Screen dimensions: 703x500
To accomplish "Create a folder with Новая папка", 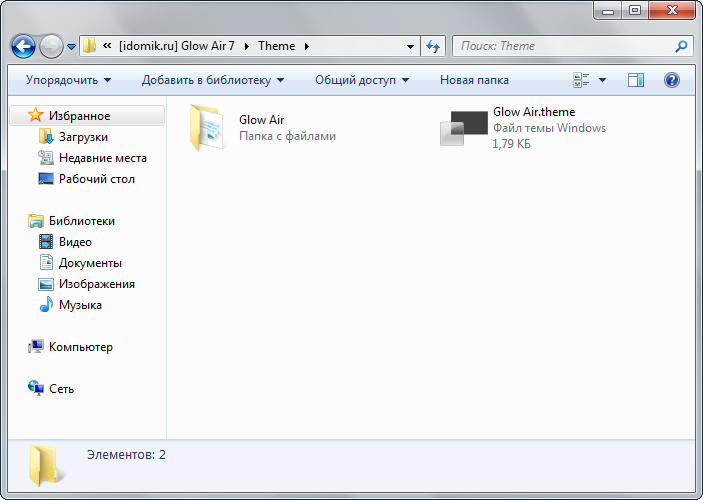I will click(474, 80).
